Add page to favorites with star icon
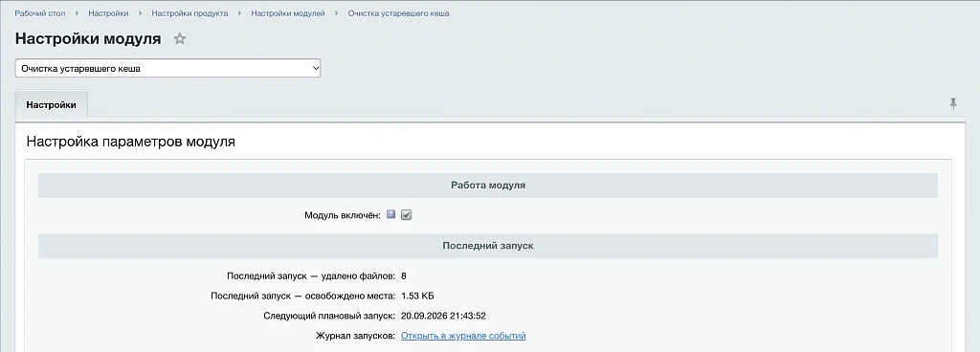This screenshot has height=352, width=980. pyautogui.click(x=179, y=38)
